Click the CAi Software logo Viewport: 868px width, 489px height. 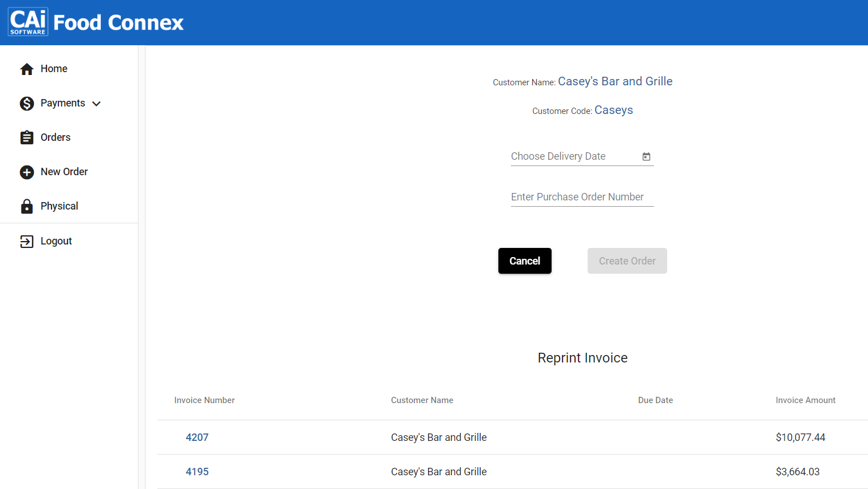[28, 22]
